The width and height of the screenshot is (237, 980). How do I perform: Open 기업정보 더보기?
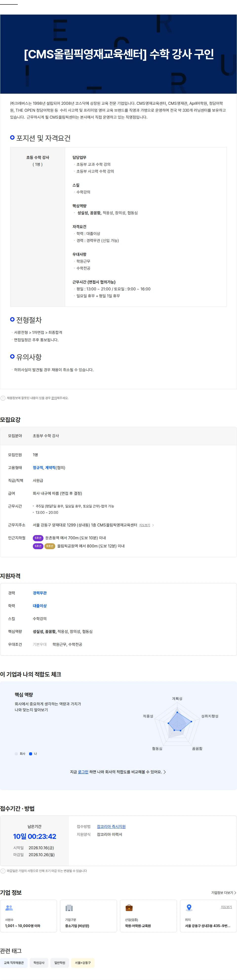click(224, 893)
